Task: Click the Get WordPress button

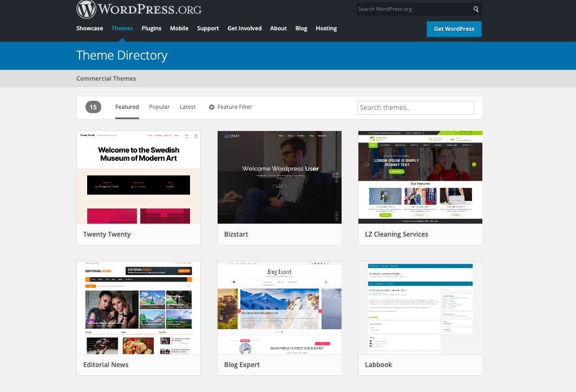Action: coord(454,29)
